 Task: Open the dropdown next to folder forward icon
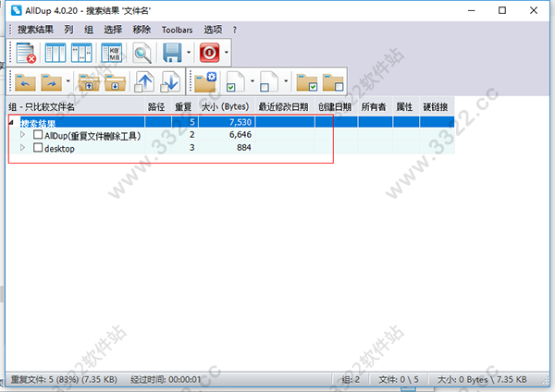[68, 81]
